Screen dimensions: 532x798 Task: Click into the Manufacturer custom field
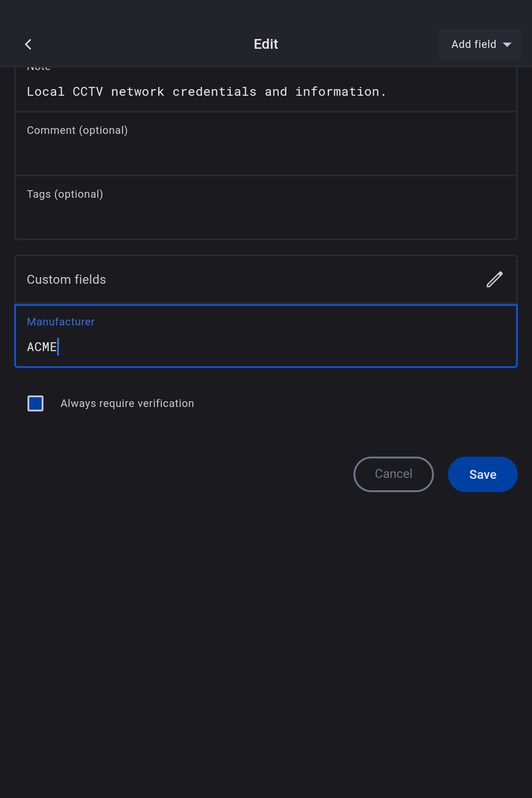point(266,347)
